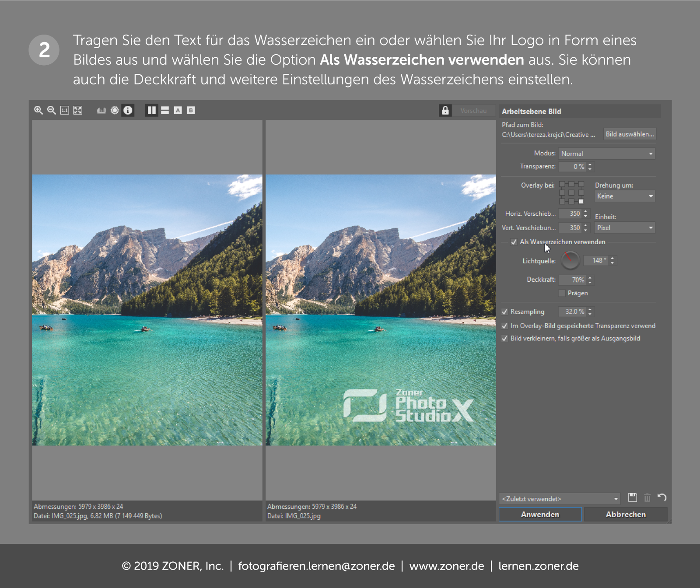
Task: Open the Modus dropdown set to Normal
Action: (x=606, y=154)
